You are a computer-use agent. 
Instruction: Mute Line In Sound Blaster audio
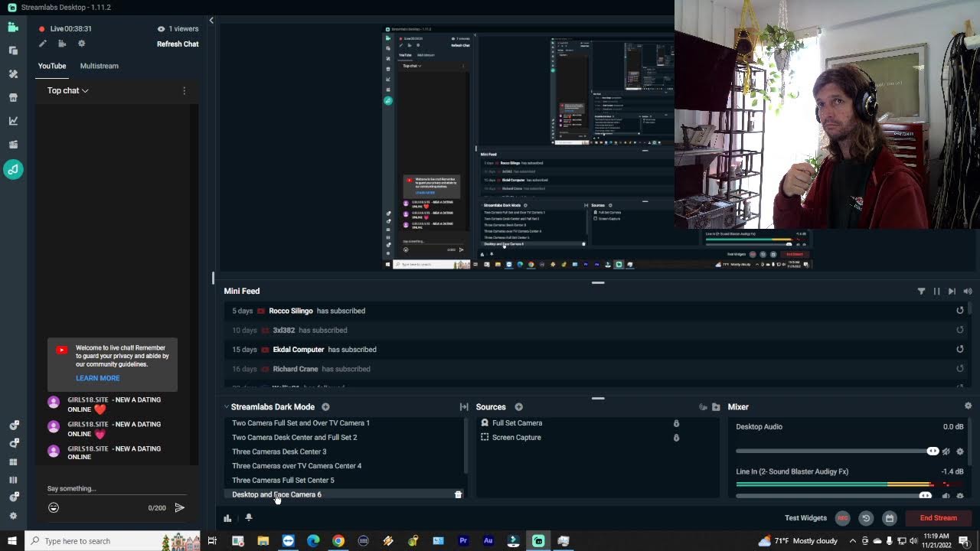946,496
